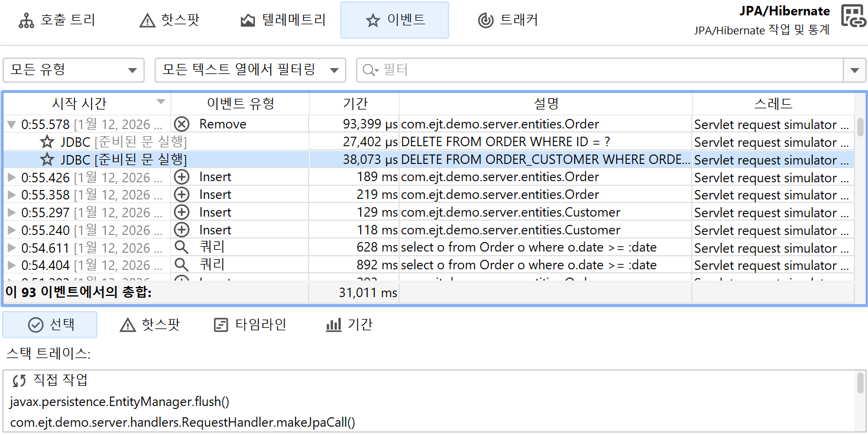Select the '27,402 μs' duration value
This screenshot has height=435, width=868.
click(370, 142)
